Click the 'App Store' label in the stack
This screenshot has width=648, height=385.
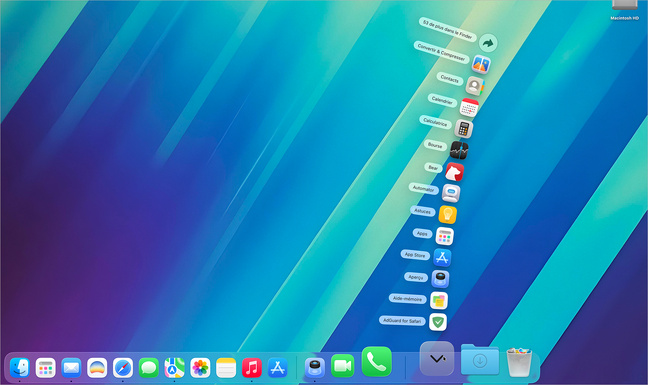click(415, 255)
